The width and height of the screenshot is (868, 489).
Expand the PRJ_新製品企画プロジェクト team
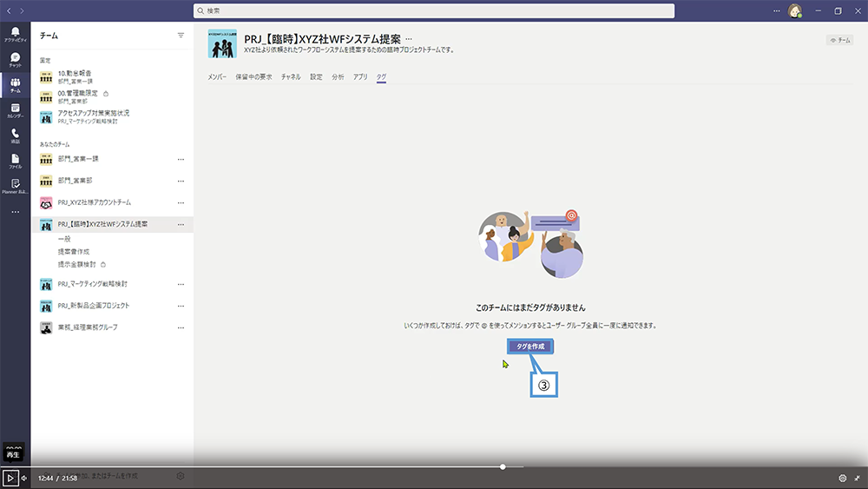tap(94, 306)
